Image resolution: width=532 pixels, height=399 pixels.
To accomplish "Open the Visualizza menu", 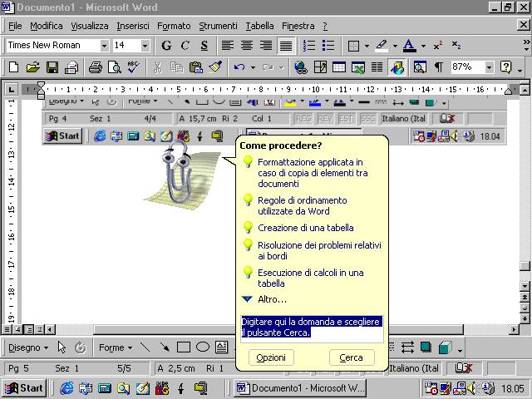I will [x=90, y=26].
